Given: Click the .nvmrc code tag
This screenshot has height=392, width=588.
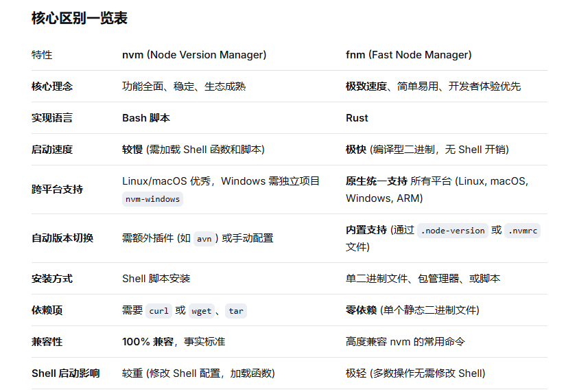Looking at the screenshot, I should (x=522, y=230).
